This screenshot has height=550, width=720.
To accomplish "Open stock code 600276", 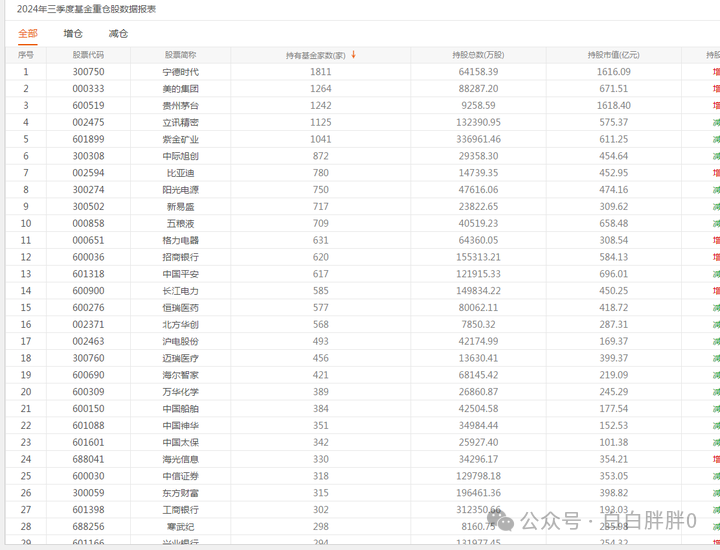I will coord(88,308).
